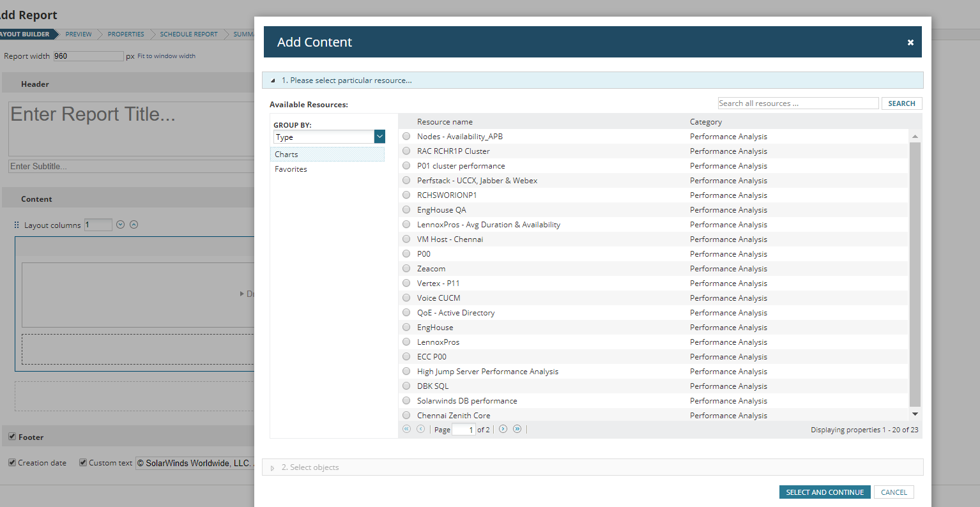Click the P00 resource name
The width and height of the screenshot is (980, 507).
click(424, 253)
